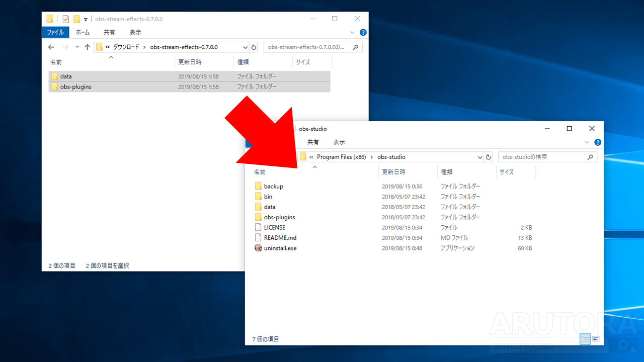Switch to details view in obs-studio window

pyautogui.click(x=586, y=339)
